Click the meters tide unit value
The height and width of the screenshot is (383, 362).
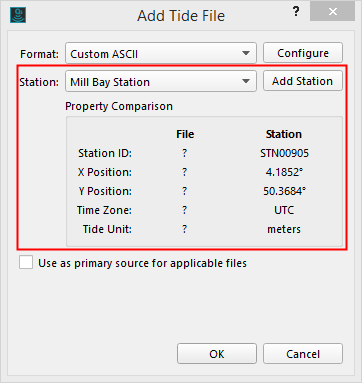[x=284, y=229]
